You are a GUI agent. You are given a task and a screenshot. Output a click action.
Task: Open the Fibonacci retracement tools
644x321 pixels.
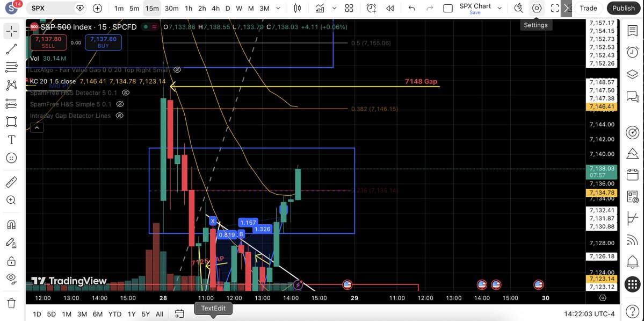tap(11, 67)
